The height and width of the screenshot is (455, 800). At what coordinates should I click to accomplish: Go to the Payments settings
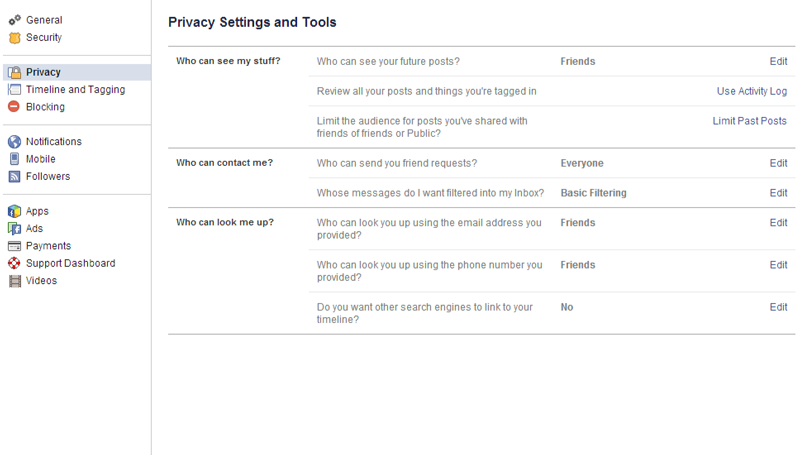(48, 246)
